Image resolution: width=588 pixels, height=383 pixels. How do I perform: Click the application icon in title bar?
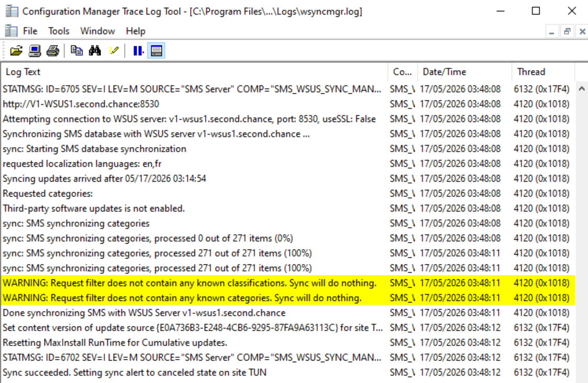click(12, 11)
